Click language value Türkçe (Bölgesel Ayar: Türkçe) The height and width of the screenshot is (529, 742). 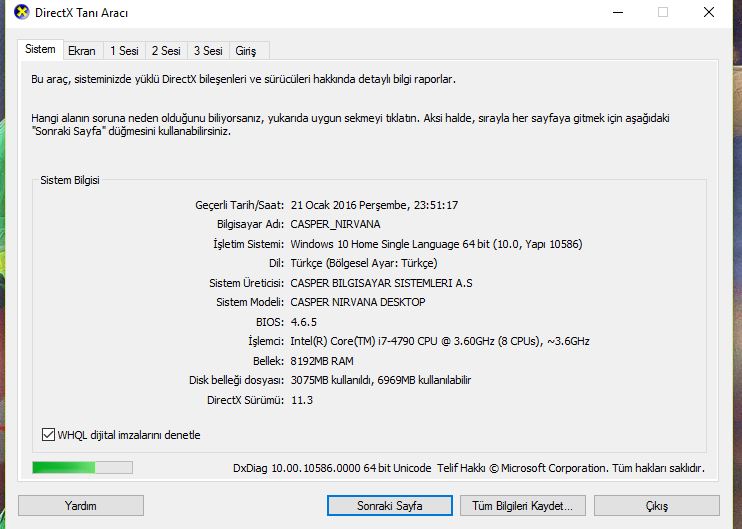(364, 263)
